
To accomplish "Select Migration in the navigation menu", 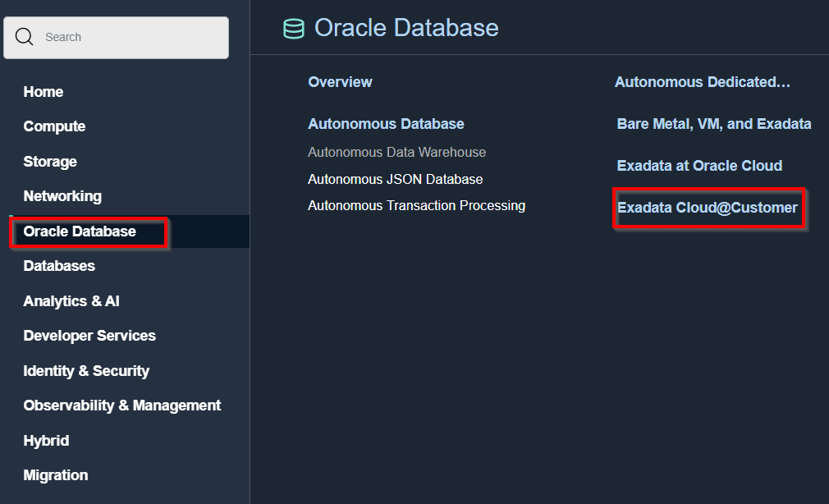I will click(56, 475).
